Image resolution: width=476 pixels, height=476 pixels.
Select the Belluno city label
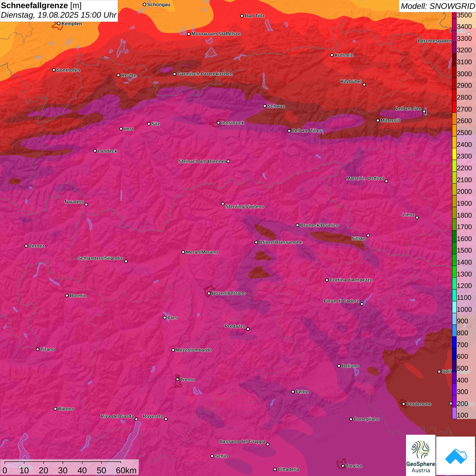point(350,366)
